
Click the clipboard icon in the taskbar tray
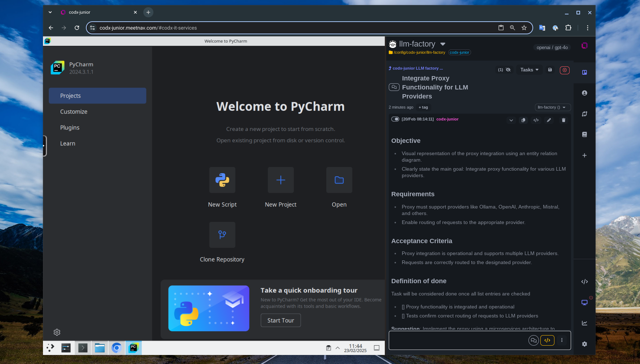[x=328, y=348]
